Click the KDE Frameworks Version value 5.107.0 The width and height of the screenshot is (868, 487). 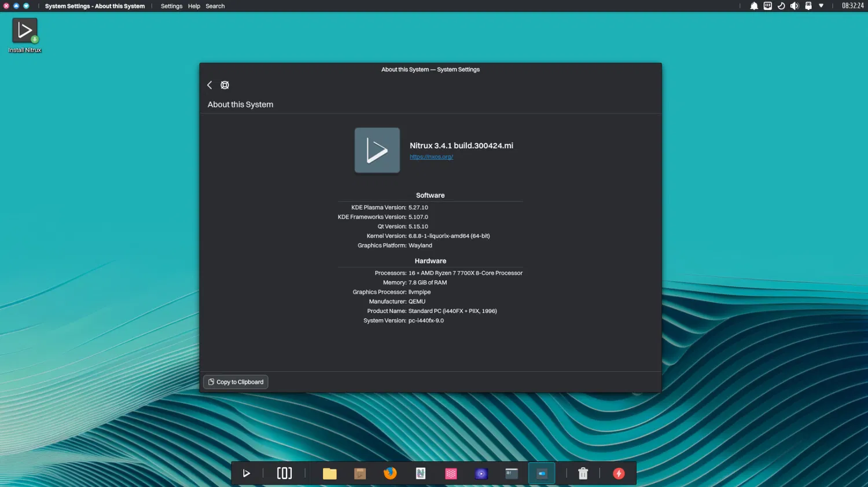click(418, 217)
